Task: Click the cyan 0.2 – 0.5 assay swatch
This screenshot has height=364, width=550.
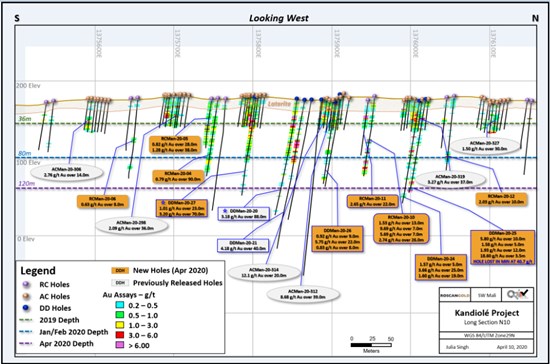Action: click(120, 305)
